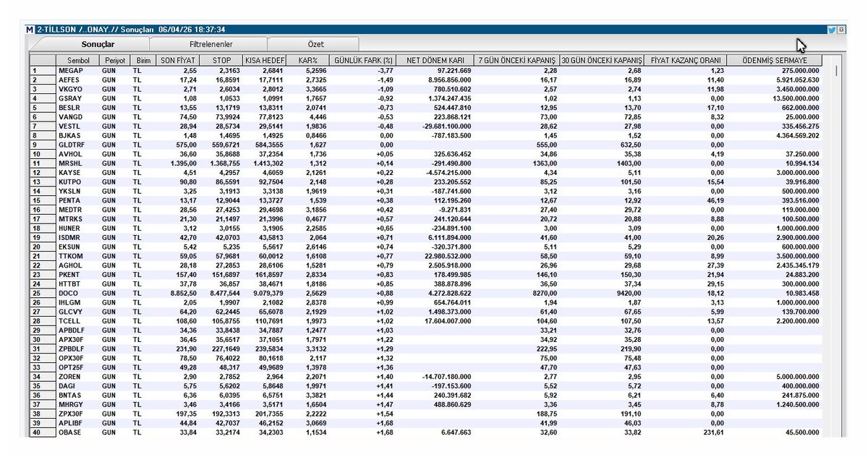Sort by KISA HEDEF column header
This screenshot has height=457, width=868.
(263, 61)
